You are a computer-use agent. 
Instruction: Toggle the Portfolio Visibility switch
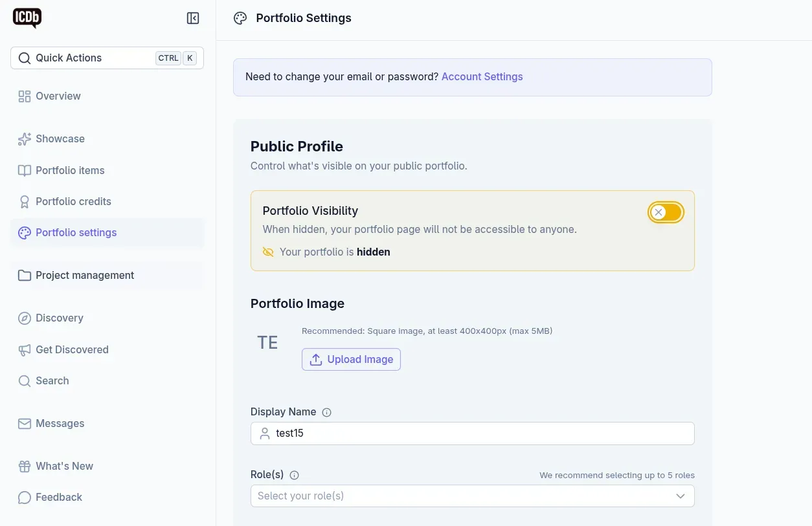click(x=666, y=212)
